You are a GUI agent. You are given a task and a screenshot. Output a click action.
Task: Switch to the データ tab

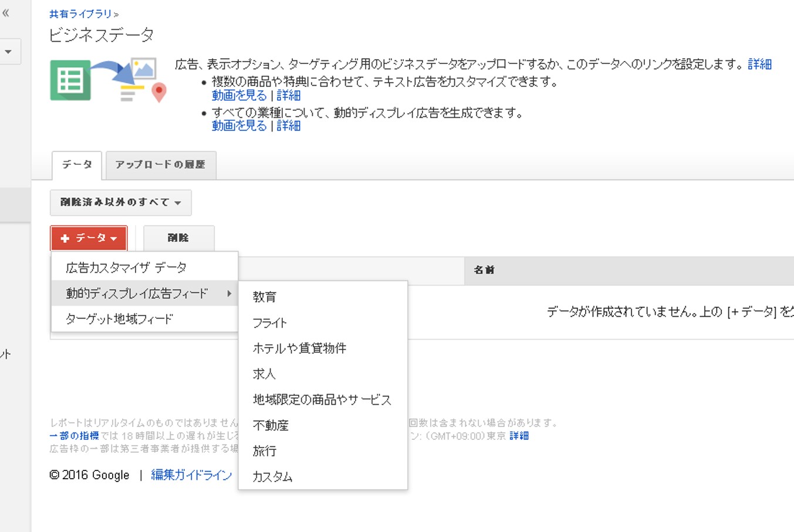[x=77, y=165]
